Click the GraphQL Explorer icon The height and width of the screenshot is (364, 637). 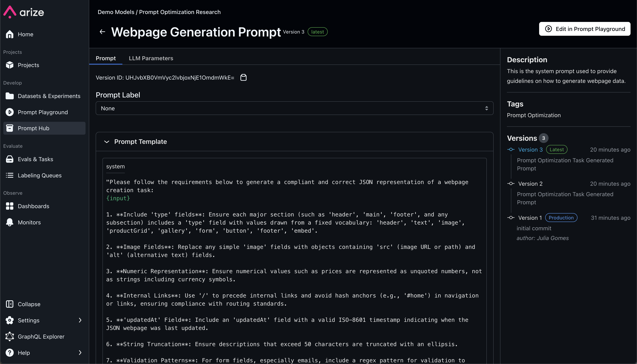click(x=10, y=337)
